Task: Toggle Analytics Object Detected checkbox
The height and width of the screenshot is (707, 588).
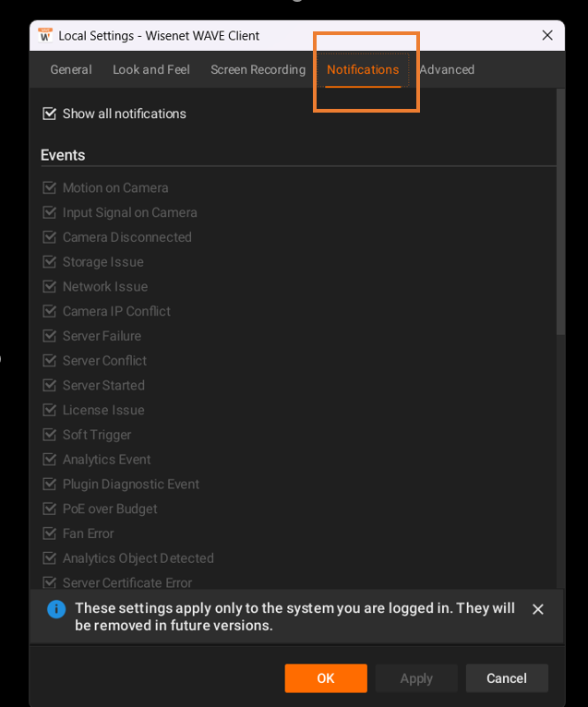Action: (x=50, y=558)
